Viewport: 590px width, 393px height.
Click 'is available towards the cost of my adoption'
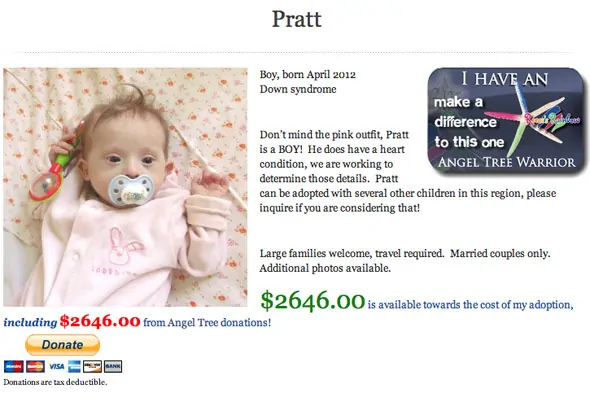pyautogui.click(x=470, y=305)
